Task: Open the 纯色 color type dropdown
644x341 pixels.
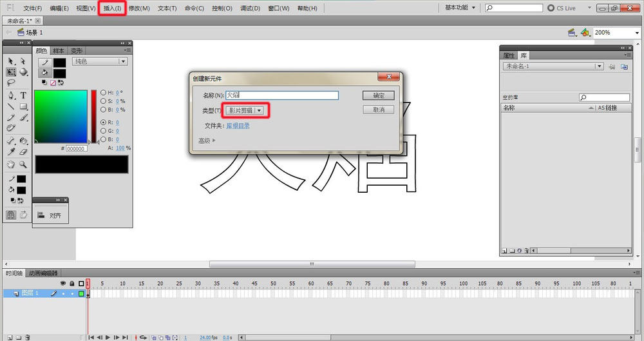Action: point(99,61)
